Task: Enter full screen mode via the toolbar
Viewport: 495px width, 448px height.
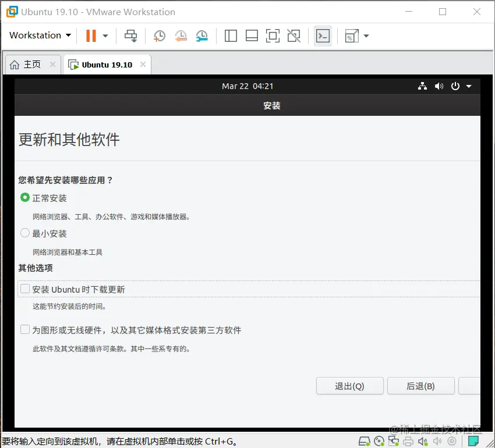Action: click(273, 35)
